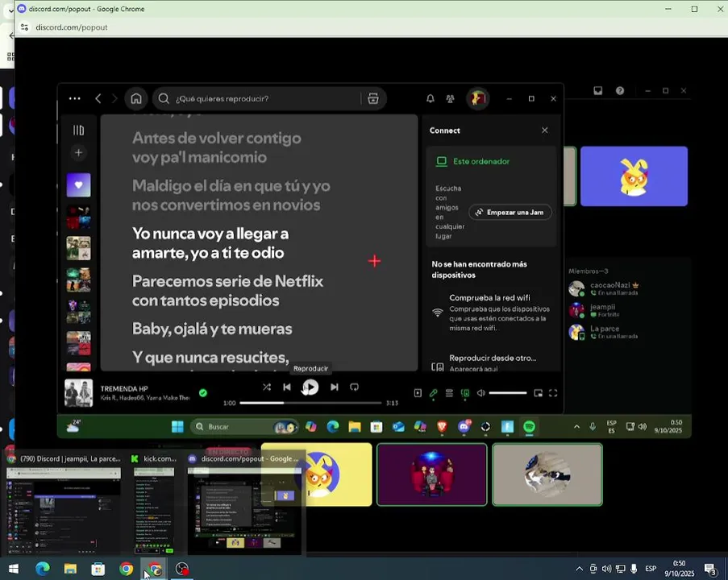Image resolution: width=728 pixels, height=580 pixels.
Task: Click streamed Windows 11 Start button
Action: 177,426
